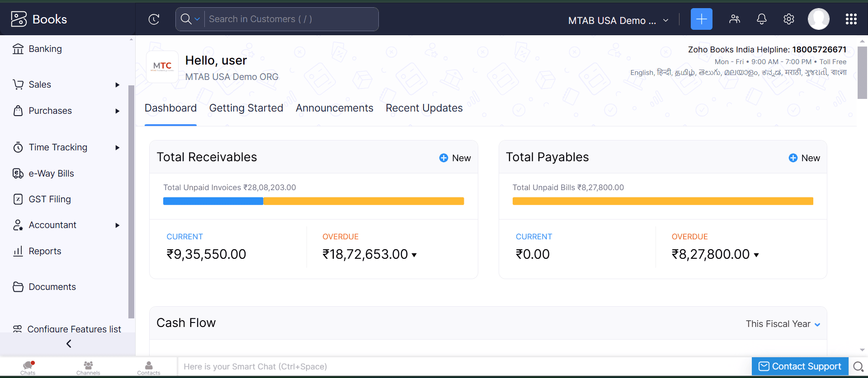The image size is (868, 378).
Task: Click New in Total Receivables card
Action: pyautogui.click(x=455, y=158)
